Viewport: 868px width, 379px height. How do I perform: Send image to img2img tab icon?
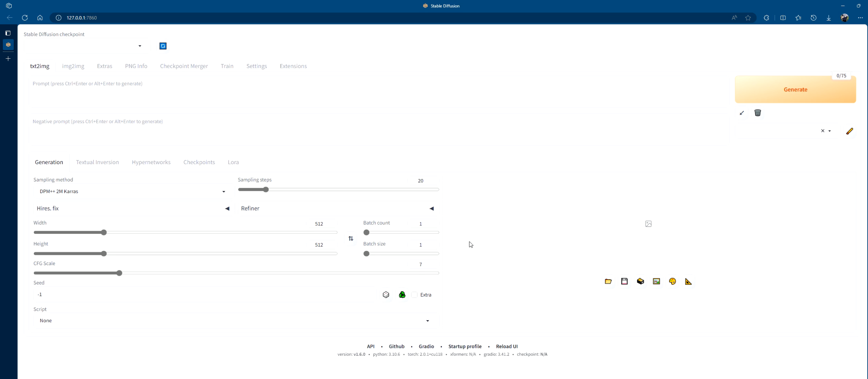[x=657, y=282]
